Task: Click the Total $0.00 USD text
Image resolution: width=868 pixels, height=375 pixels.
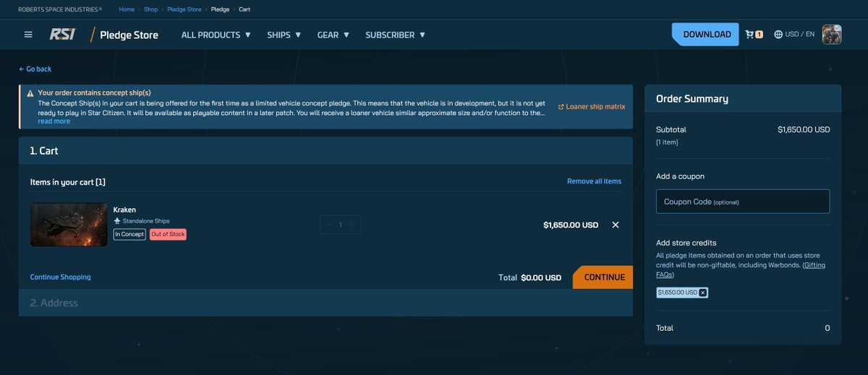Action: click(x=529, y=277)
